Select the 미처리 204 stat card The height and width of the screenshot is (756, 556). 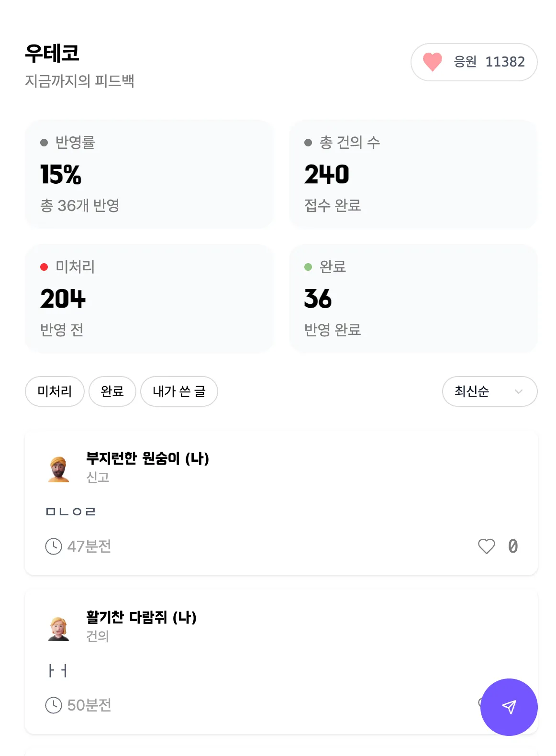point(149,299)
